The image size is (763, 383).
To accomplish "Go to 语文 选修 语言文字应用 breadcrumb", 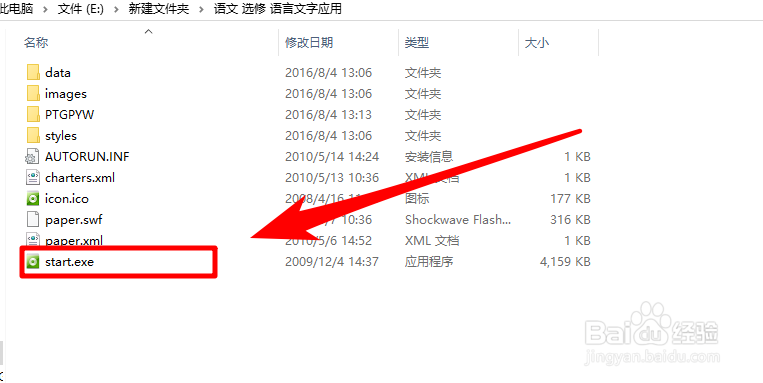I will pos(277,9).
